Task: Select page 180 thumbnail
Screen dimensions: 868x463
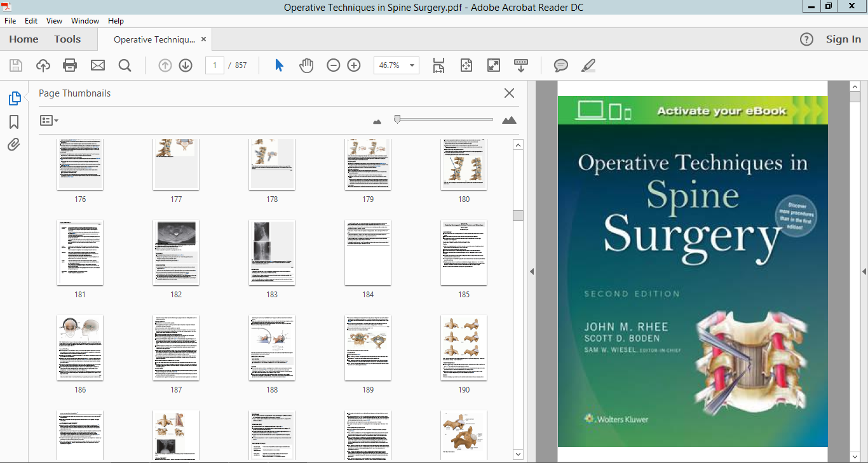Action: 464,164
